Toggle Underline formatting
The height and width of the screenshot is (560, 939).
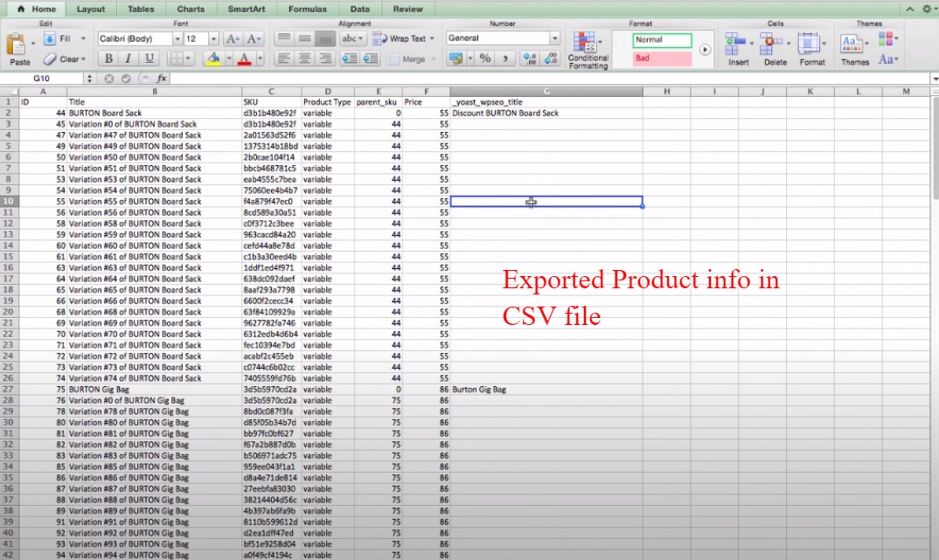(150, 59)
